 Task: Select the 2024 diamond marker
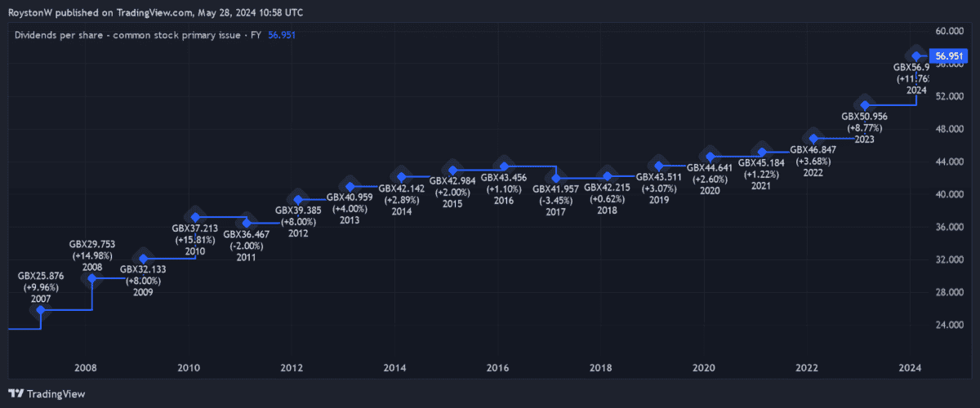(x=916, y=55)
